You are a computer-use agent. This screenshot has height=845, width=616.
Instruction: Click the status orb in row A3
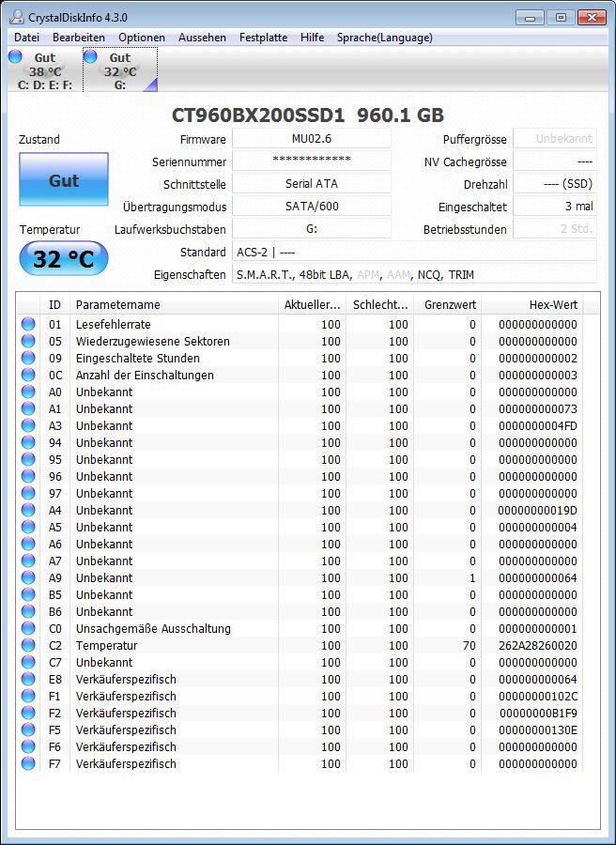click(28, 425)
